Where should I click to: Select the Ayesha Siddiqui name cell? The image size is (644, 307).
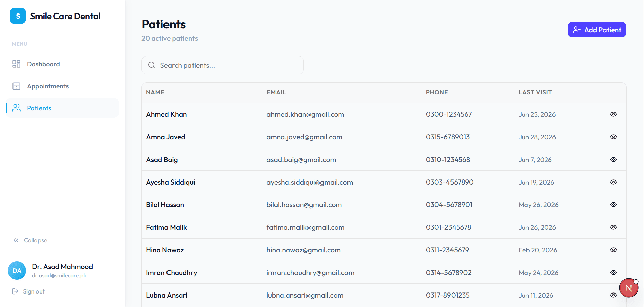coord(171,182)
